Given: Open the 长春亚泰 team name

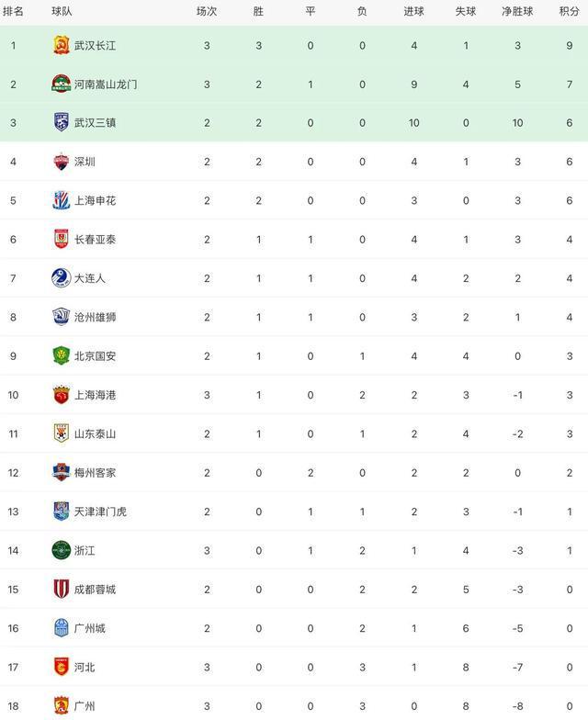Looking at the screenshot, I should click(96, 239).
